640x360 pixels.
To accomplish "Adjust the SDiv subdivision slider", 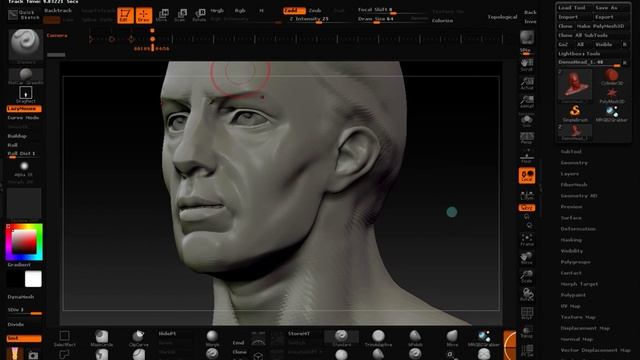I will [24, 311].
